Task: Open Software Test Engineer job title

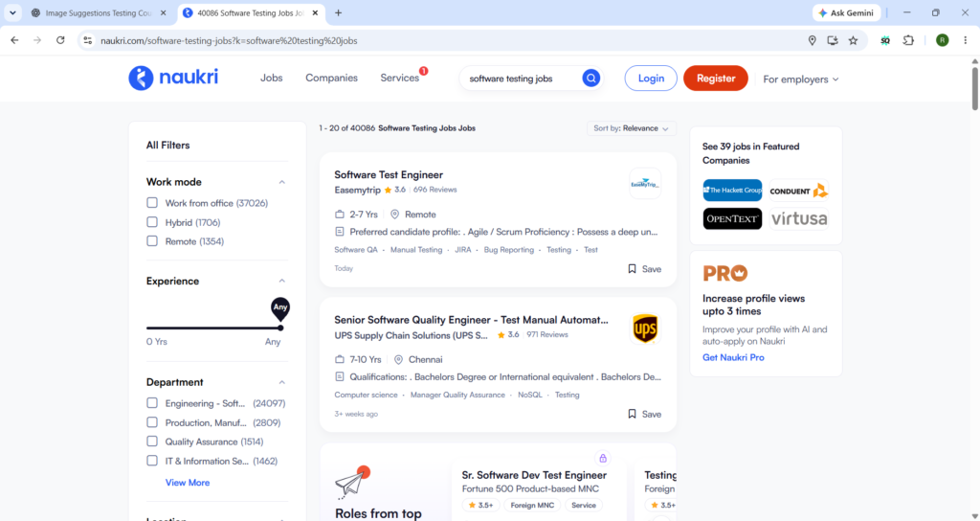Action: coord(389,174)
